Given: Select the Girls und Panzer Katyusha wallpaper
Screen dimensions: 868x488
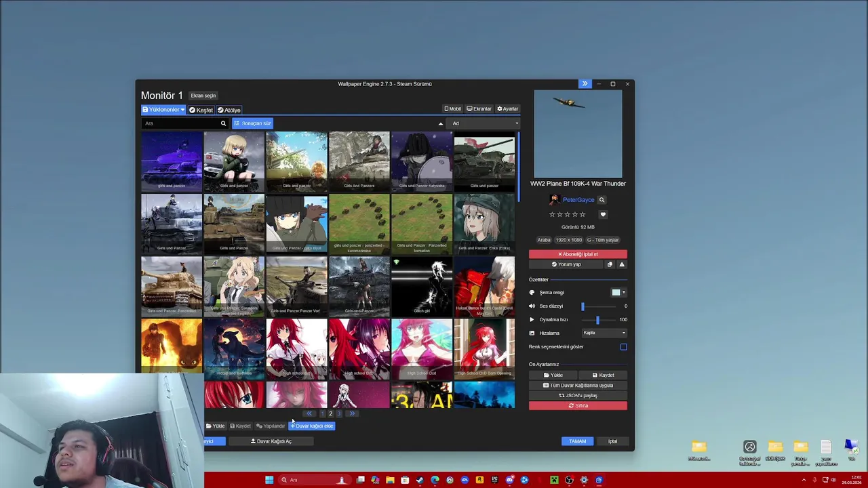Looking at the screenshot, I should pyautogui.click(x=422, y=161).
